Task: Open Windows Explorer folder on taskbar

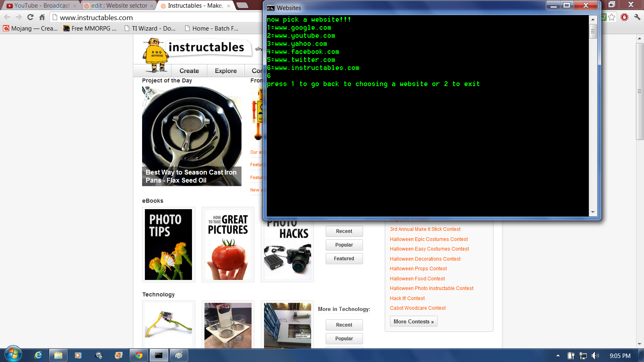Action: pos(58,355)
